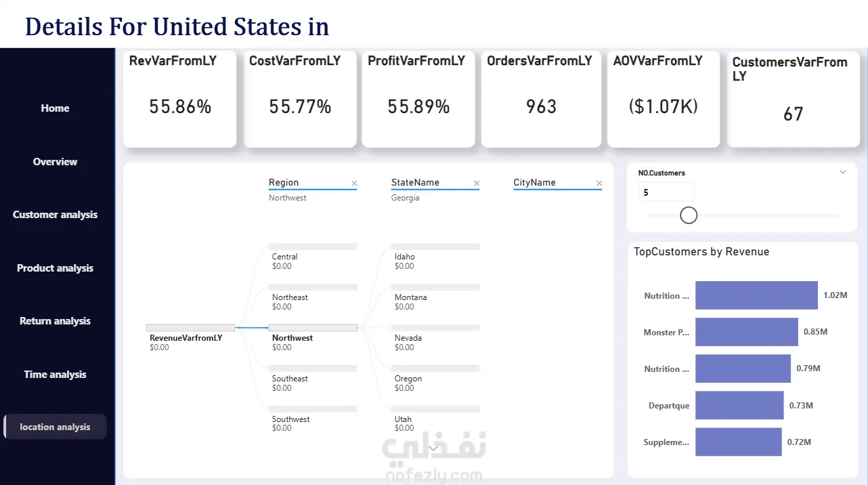
Task: Open the Customer analysis page
Action: [55, 215]
